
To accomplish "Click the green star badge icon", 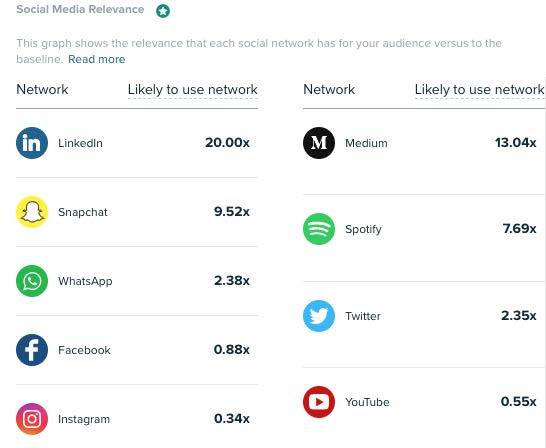I will (x=163, y=11).
